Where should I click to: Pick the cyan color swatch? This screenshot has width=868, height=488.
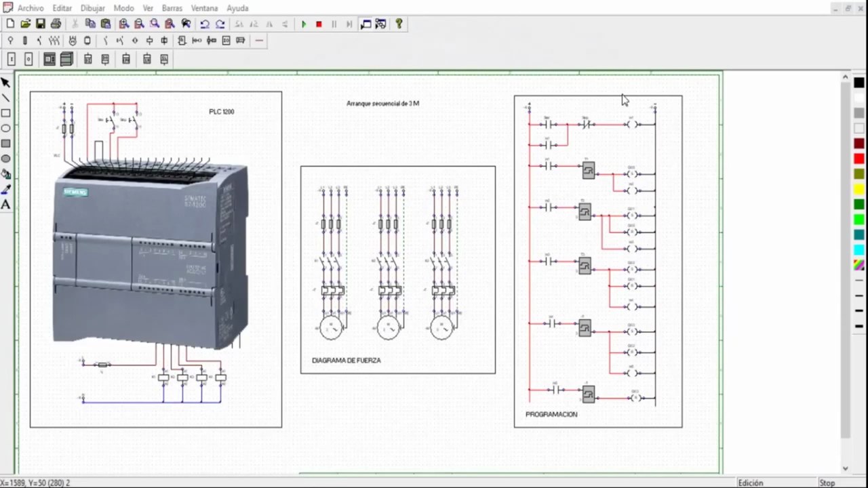click(859, 250)
